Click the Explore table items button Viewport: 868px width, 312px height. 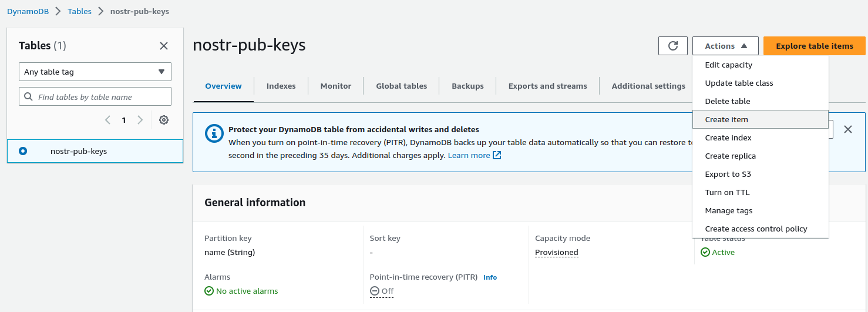click(x=815, y=46)
